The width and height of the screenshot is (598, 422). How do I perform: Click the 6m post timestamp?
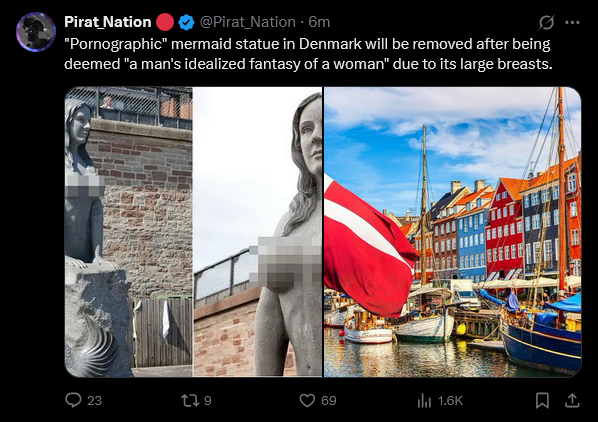pos(319,22)
